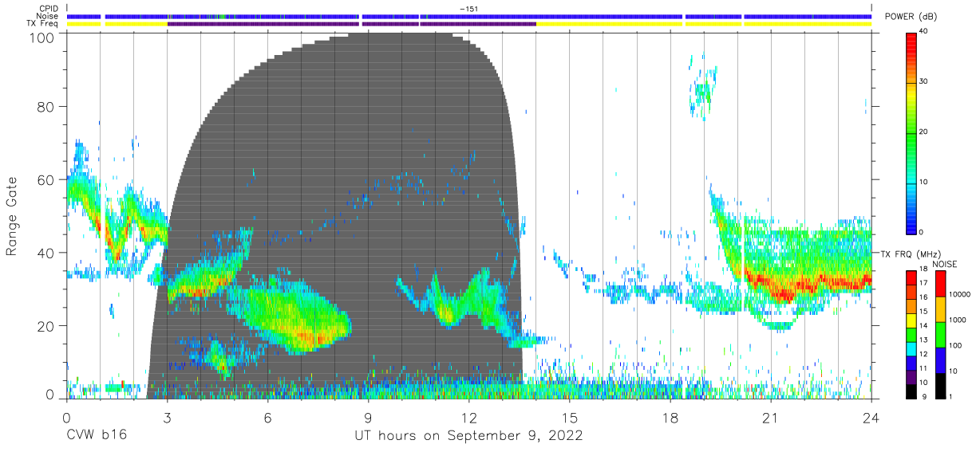Click the CVW b16 radar beam label
The width and height of the screenshot is (980, 452).
coord(95,436)
